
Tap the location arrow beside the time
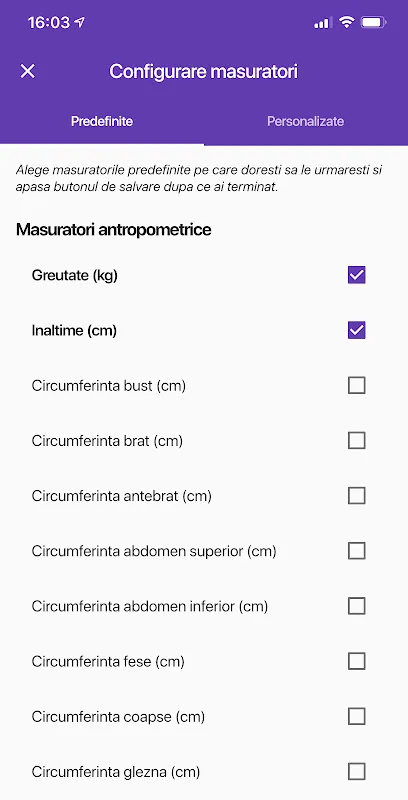tap(79, 22)
